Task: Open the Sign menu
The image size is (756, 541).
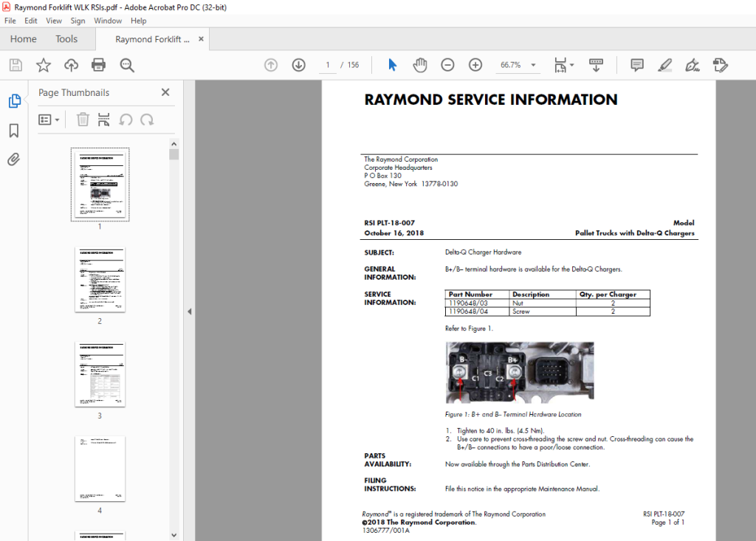Action: coord(78,21)
